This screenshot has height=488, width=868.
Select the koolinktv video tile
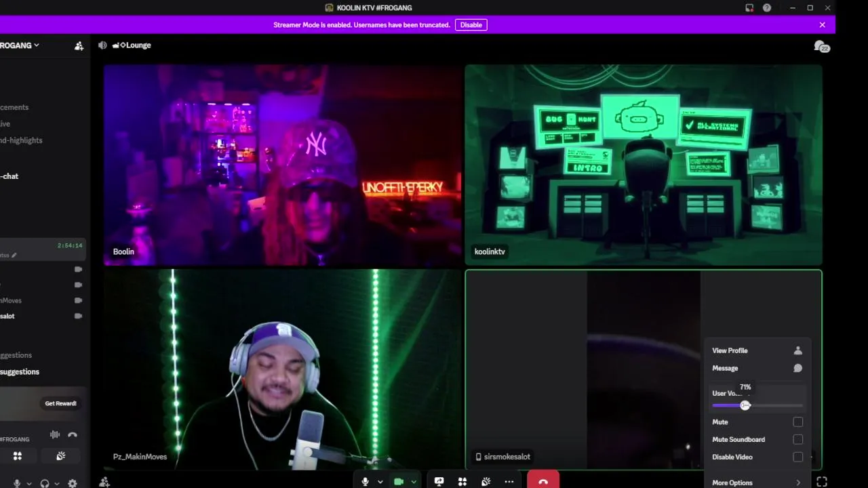click(644, 165)
